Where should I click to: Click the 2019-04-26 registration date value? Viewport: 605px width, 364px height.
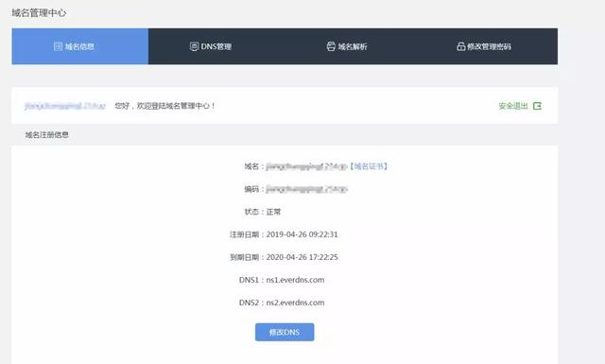click(x=302, y=234)
